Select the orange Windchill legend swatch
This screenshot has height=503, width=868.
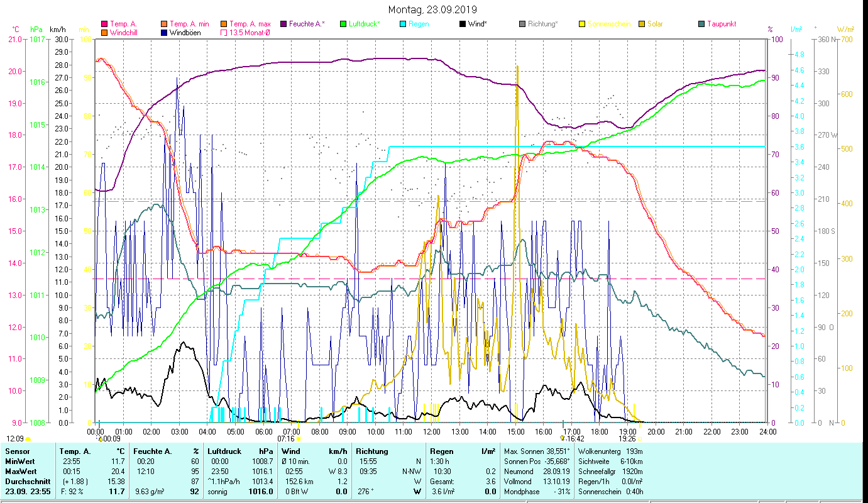[x=104, y=32]
